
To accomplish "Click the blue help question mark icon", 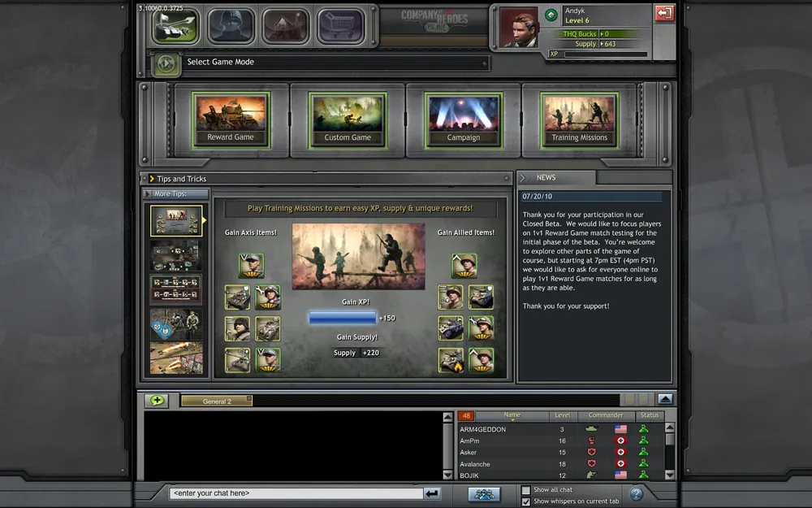I will click(637, 493).
